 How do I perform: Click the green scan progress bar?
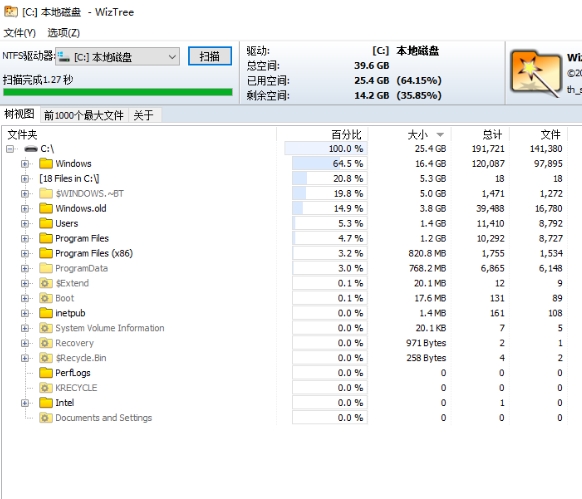pyautogui.click(x=118, y=92)
